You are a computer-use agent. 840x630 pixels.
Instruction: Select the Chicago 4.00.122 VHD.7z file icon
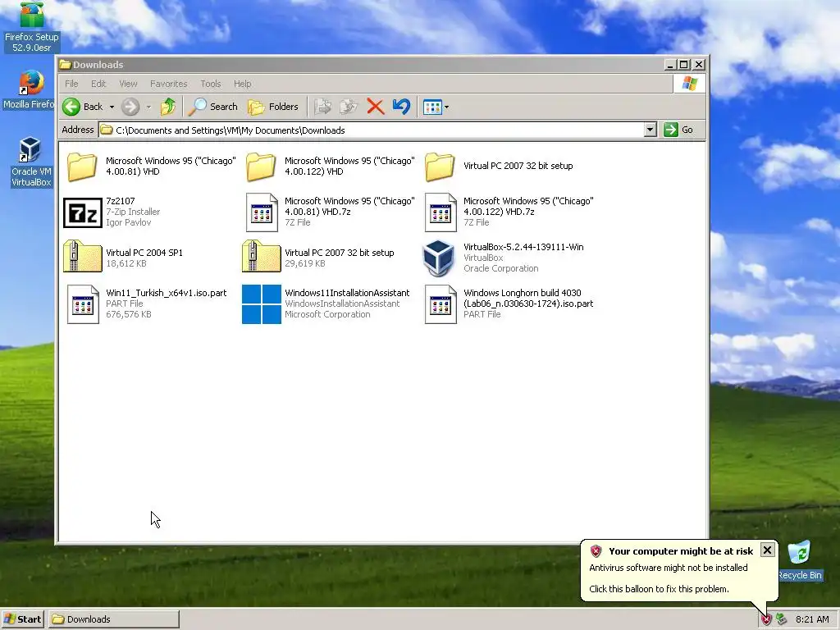point(441,212)
